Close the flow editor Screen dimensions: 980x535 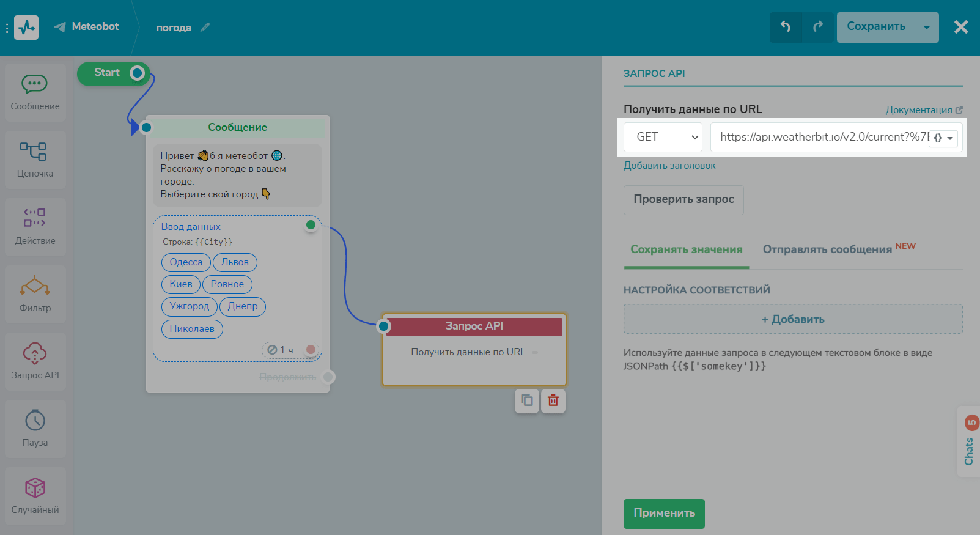[x=961, y=27]
